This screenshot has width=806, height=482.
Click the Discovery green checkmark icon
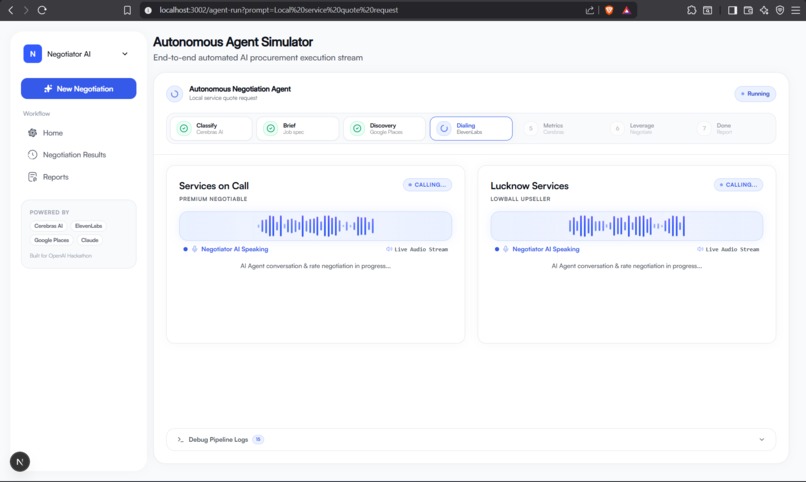pyautogui.click(x=357, y=128)
